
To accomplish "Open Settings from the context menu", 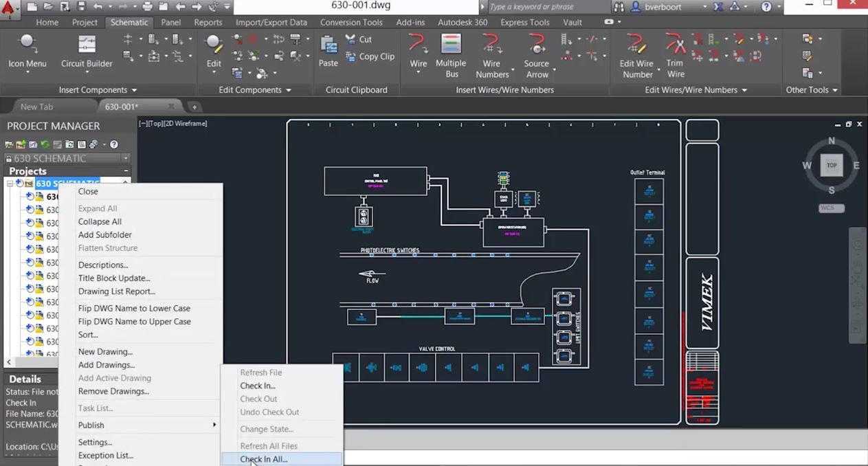I will pyautogui.click(x=95, y=442).
